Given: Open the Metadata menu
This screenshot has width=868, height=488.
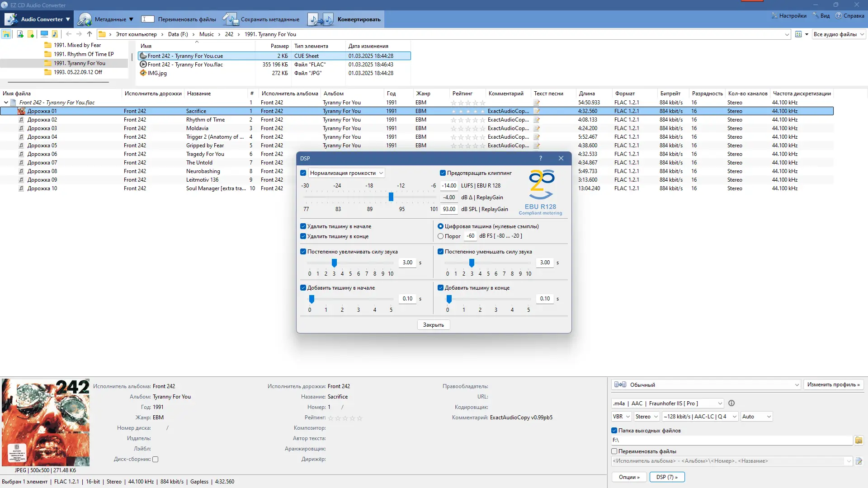Looking at the screenshot, I should (106, 19).
